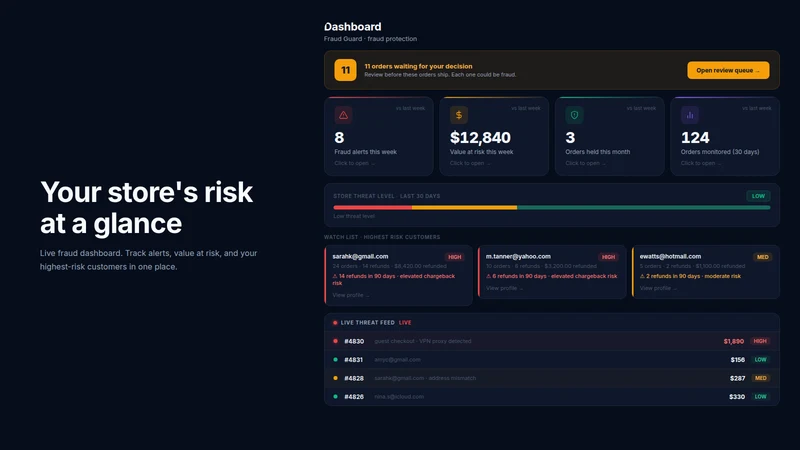
Task: Click the orange dot beside order #4828
Action: tap(335, 378)
